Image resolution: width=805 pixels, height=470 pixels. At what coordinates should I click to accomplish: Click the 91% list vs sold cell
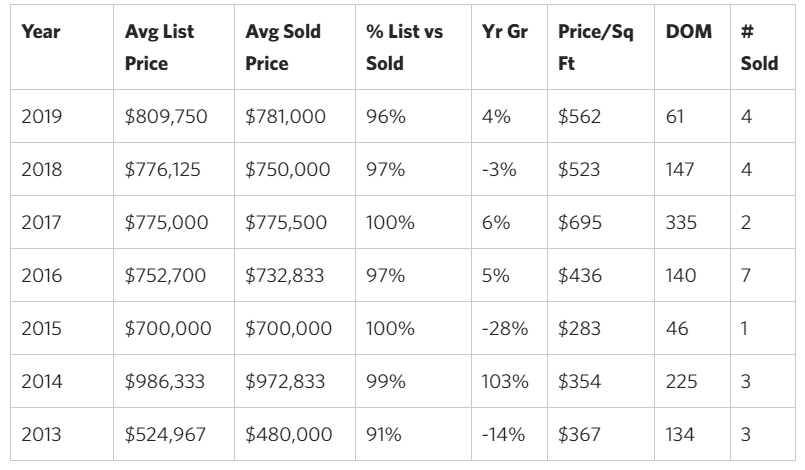click(x=384, y=434)
